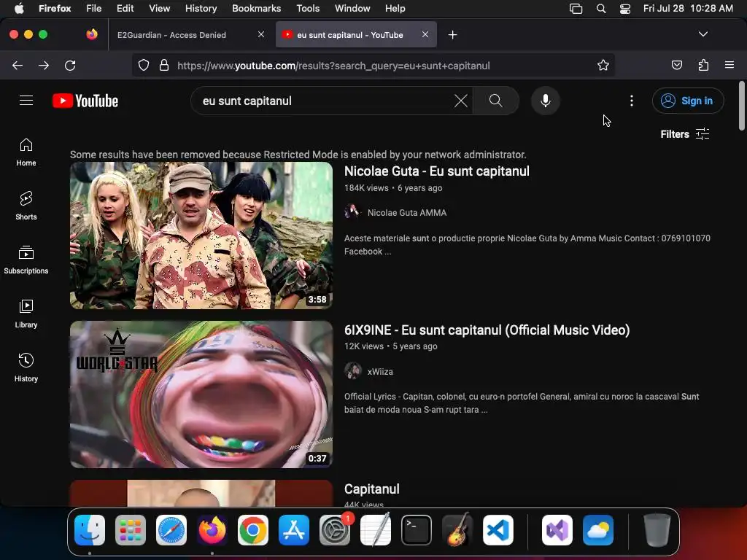This screenshot has width=747, height=560.
Task: Open Trash in the dock
Action: 657,530
